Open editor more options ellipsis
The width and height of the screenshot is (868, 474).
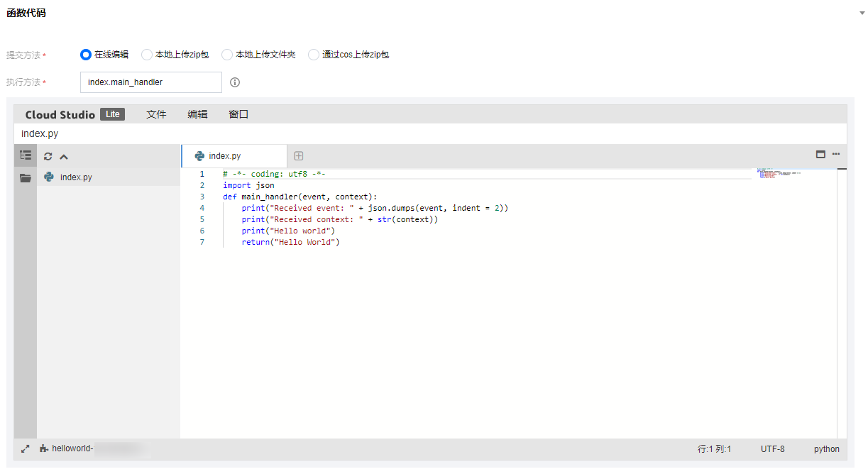(836, 154)
